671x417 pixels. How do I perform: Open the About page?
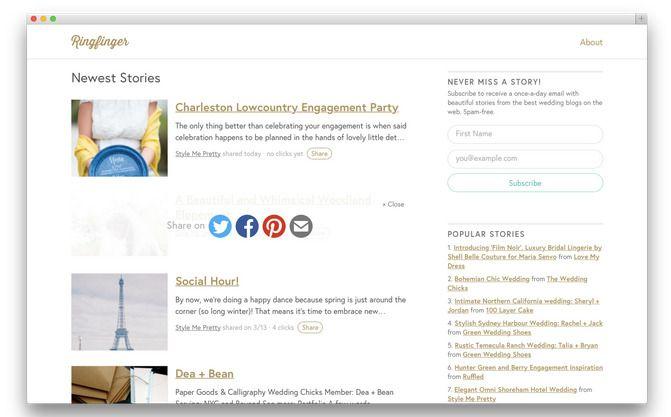click(591, 42)
